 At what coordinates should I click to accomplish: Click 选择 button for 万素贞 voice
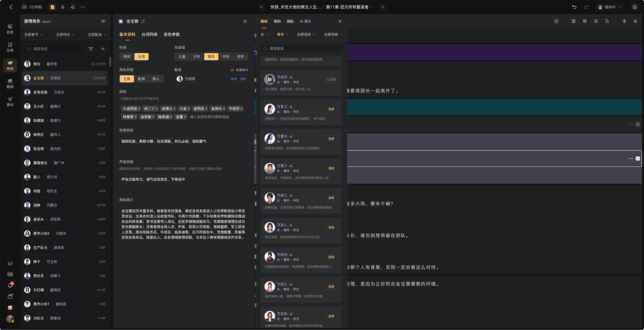(x=331, y=109)
